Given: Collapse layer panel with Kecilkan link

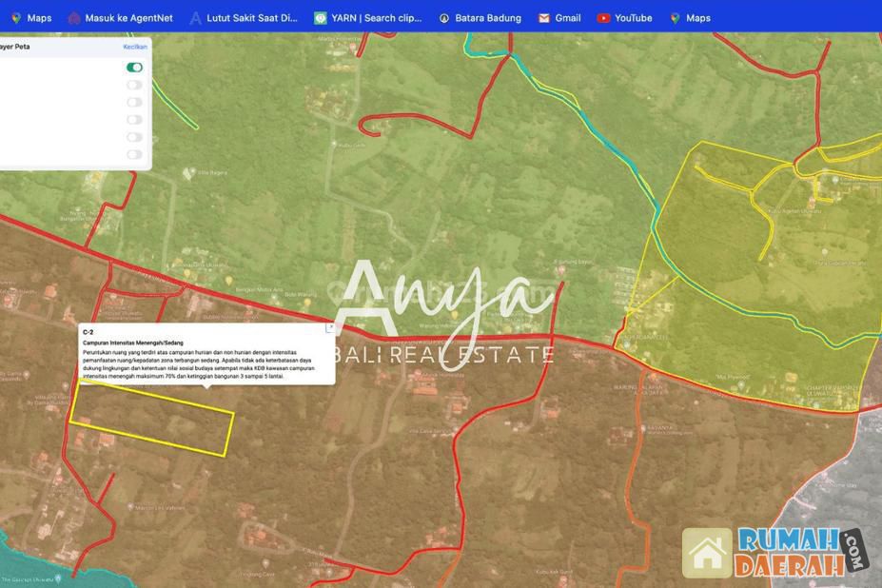Looking at the screenshot, I should (135, 47).
